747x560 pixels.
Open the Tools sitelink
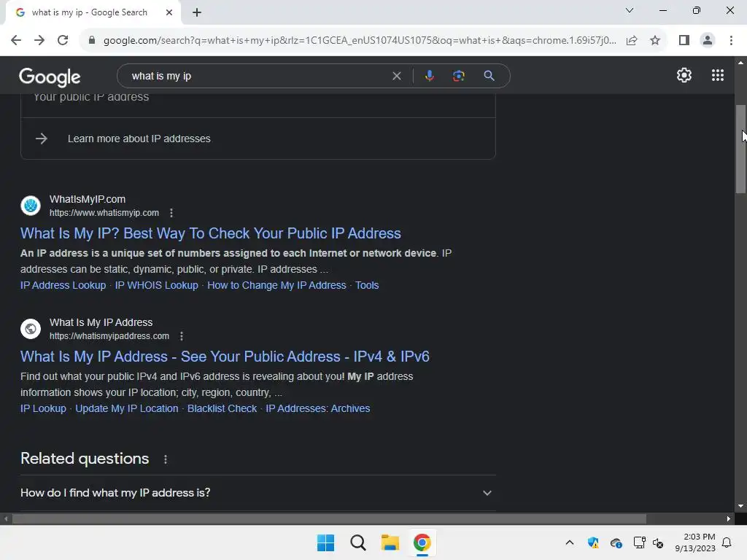click(x=367, y=285)
